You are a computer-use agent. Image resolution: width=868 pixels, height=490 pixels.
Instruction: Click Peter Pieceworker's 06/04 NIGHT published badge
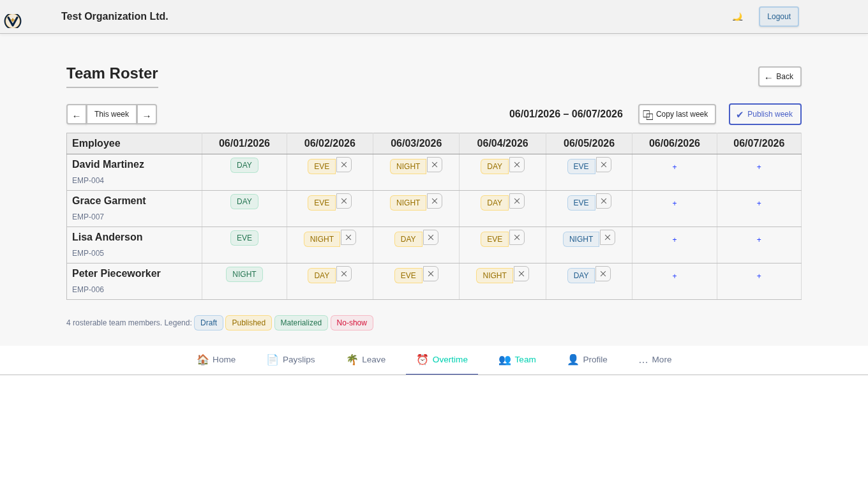[x=495, y=276]
